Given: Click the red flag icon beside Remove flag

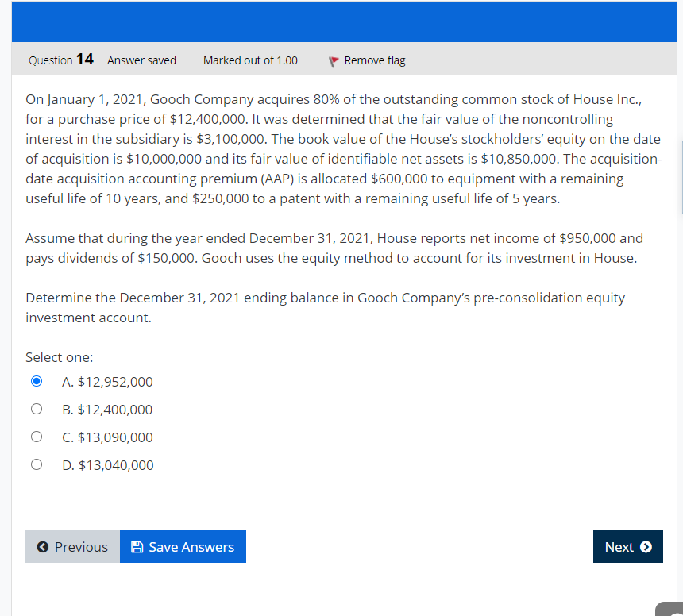Looking at the screenshot, I should pos(334,60).
